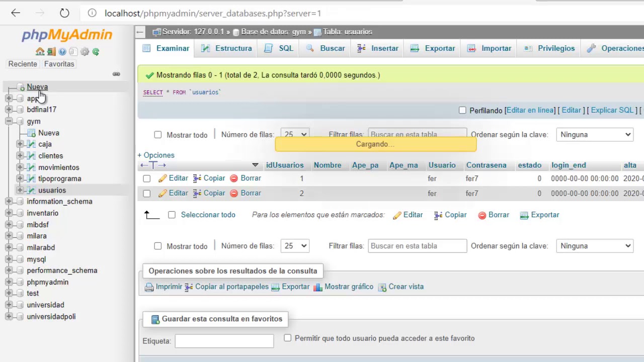This screenshot has height=362, width=644.
Task: Click the browser address bar URL
Action: [213, 13]
